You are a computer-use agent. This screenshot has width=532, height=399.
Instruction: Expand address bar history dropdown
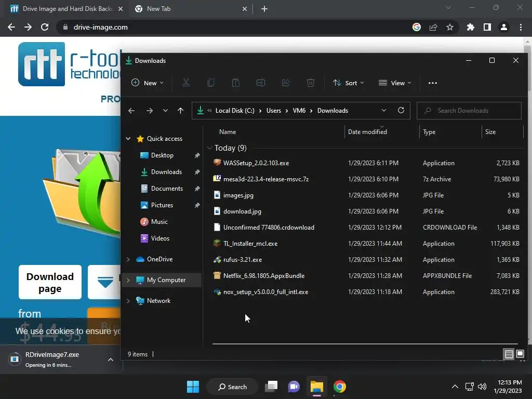[384, 110]
